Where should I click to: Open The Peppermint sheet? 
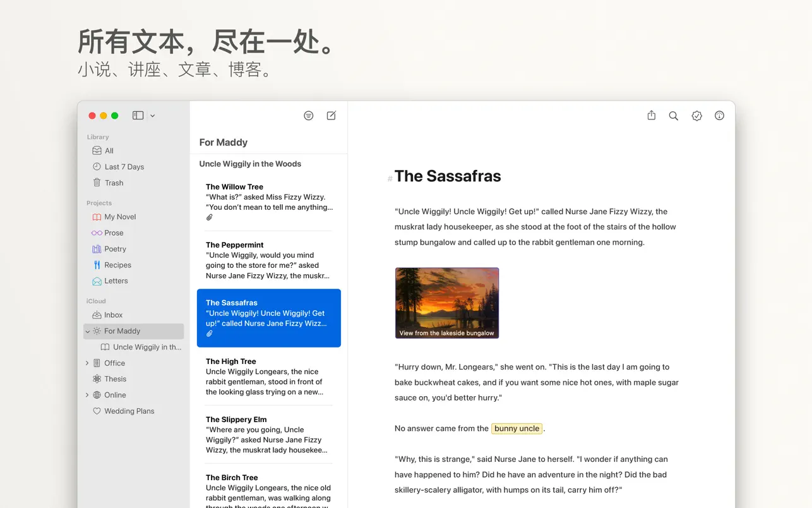[268, 260]
